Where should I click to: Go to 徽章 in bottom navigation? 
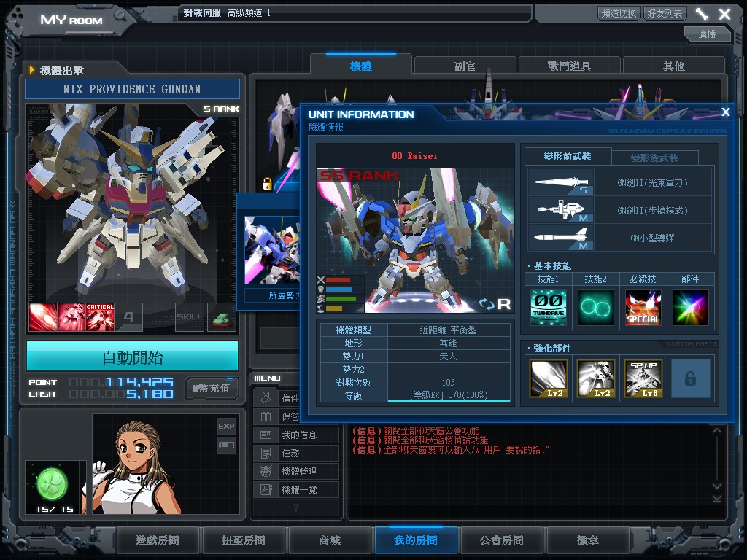click(x=588, y=540)
